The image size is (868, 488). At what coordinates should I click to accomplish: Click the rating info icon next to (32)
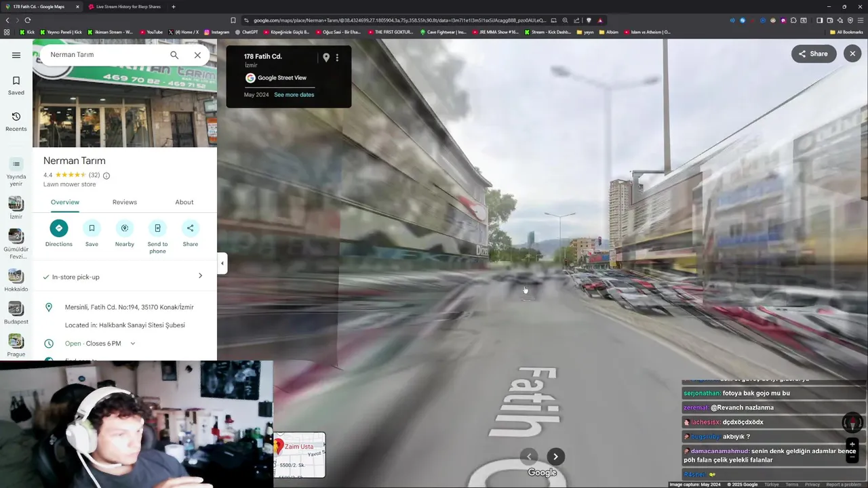tap(106, 176)
